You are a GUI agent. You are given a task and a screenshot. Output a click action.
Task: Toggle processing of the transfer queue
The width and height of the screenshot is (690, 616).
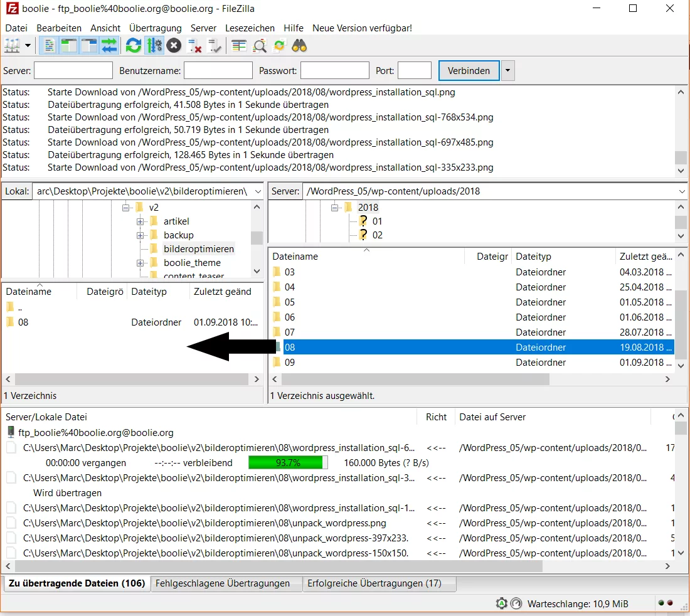154,45
